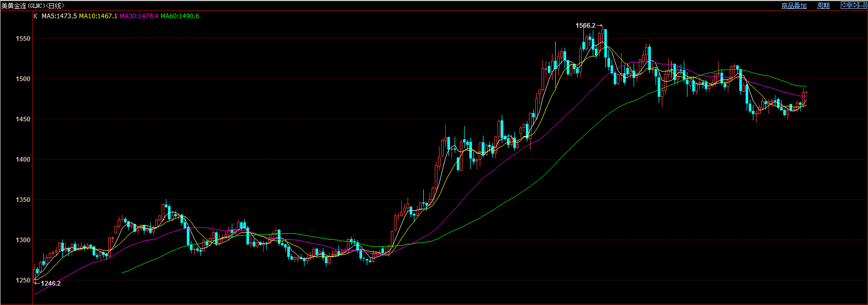Select the green MA60:1490.6 indicator label

(x=179, y=16)
